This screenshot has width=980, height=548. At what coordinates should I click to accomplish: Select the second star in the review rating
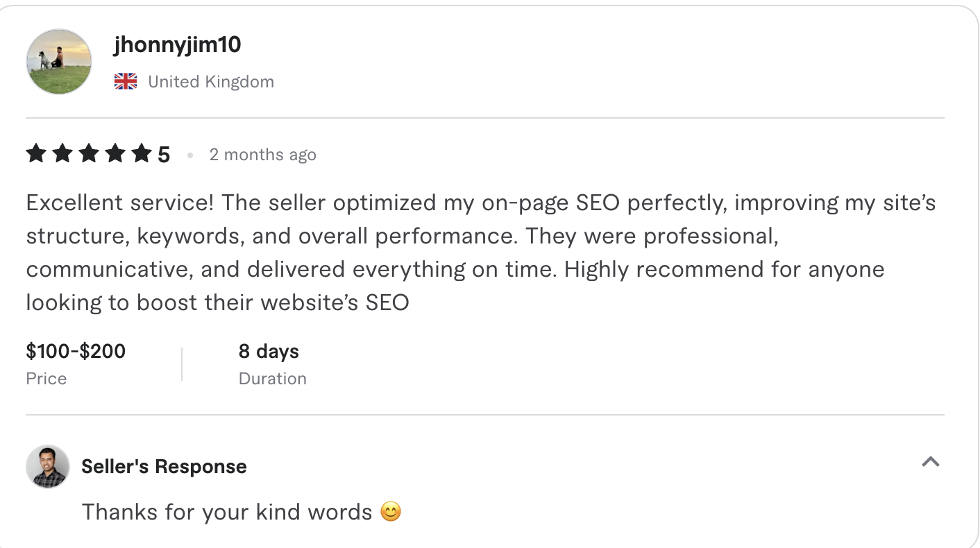[62, 153]
